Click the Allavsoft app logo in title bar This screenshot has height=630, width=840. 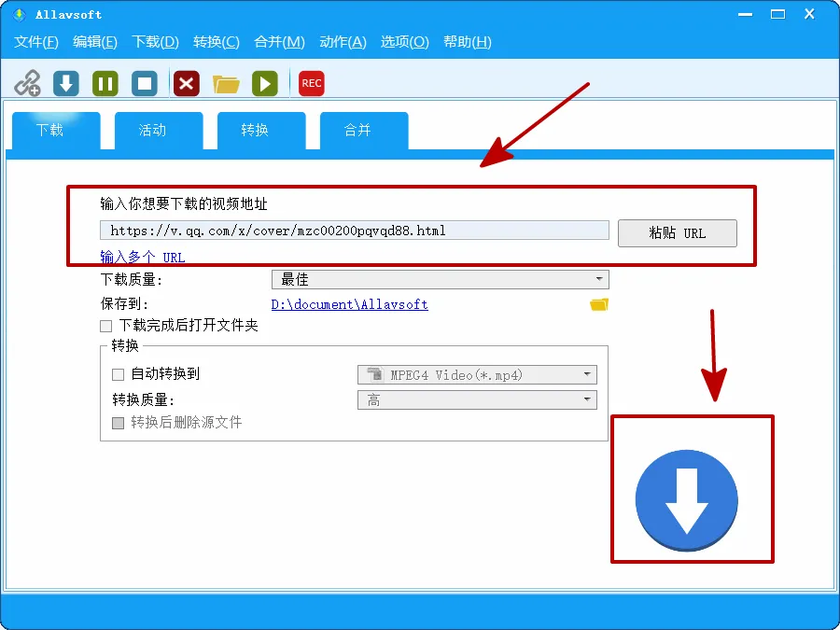coord(20,14)
